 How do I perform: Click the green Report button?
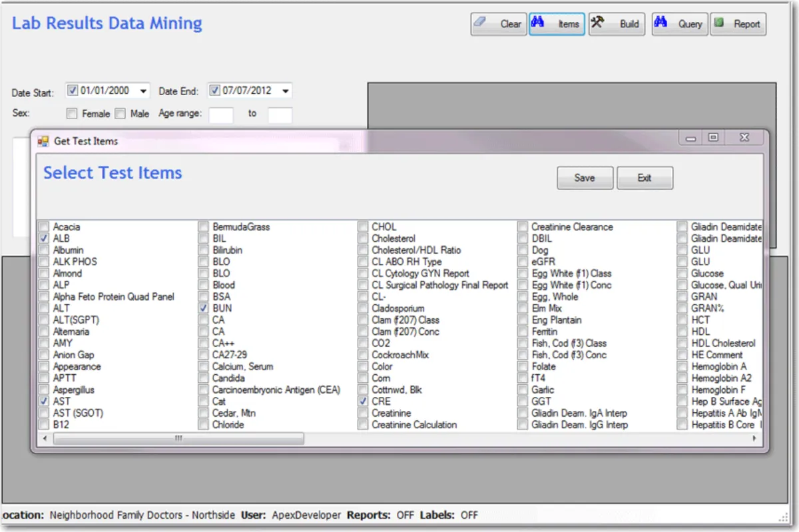[737, 24]
